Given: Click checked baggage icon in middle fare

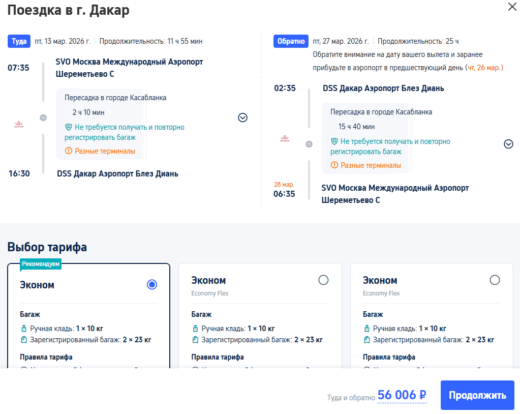Looking at the screenshot, I should (195, 340).
